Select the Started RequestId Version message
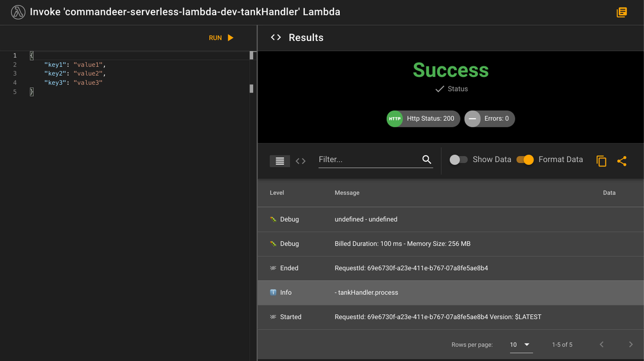The width and height of the screenshot is (644, 361). [x=438, y=317]
